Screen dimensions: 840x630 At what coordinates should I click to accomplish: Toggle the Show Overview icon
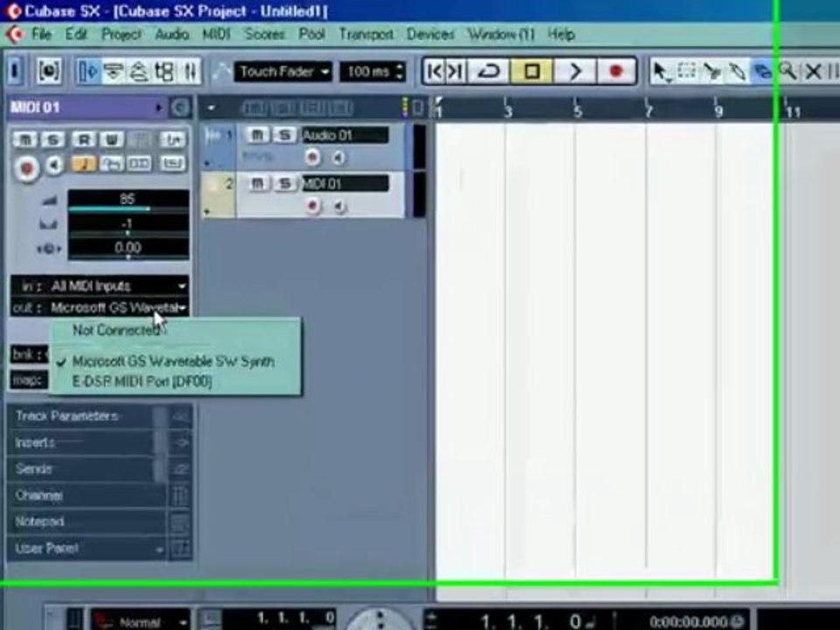click(x=139, y=71)
